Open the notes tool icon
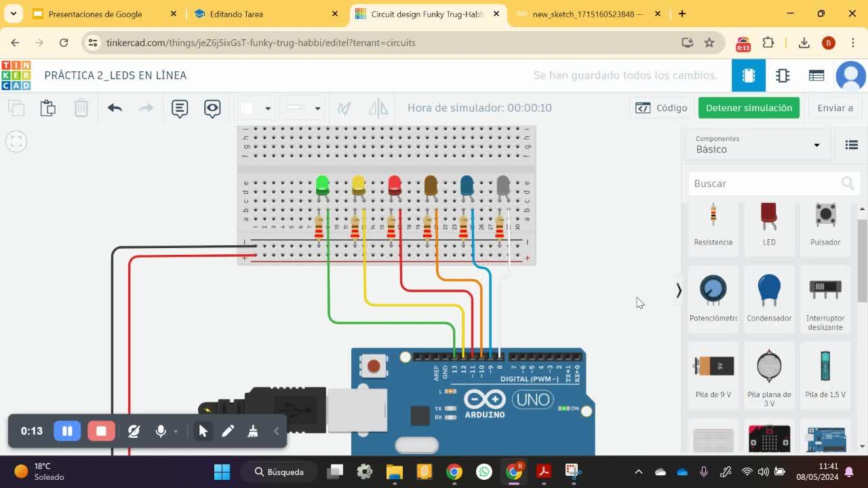 point(180,108)
